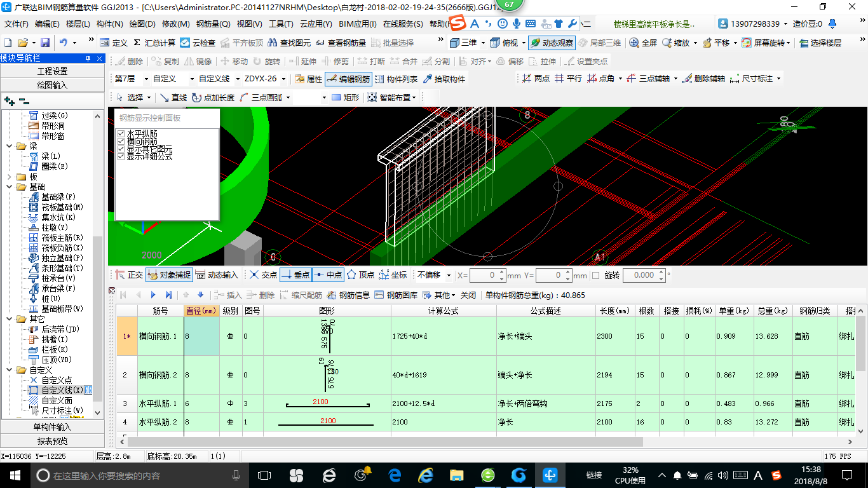The height and width of the screenshot is (488, 868).
Task: Open the BIM应用(I) menu
Action: tap(358, 24)
